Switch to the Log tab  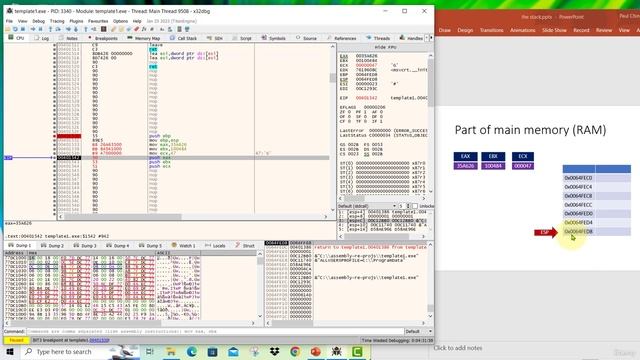[42, 38]
